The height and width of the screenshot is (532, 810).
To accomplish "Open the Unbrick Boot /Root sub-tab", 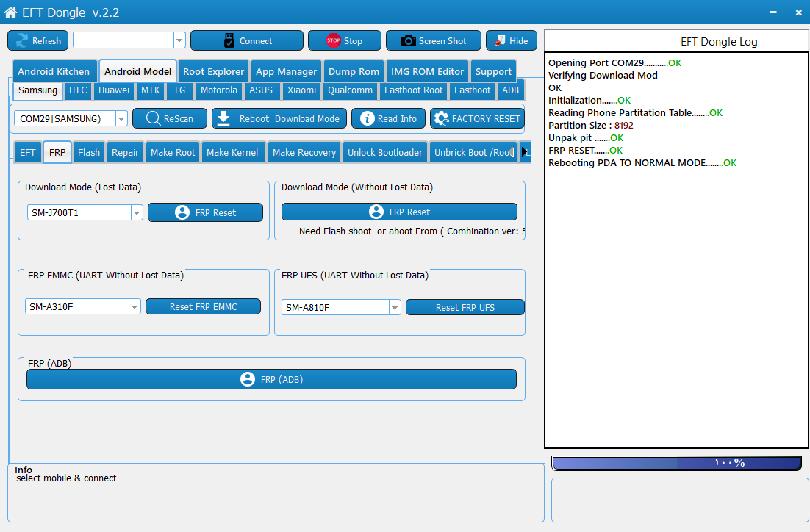I will [x=473, y=152].
